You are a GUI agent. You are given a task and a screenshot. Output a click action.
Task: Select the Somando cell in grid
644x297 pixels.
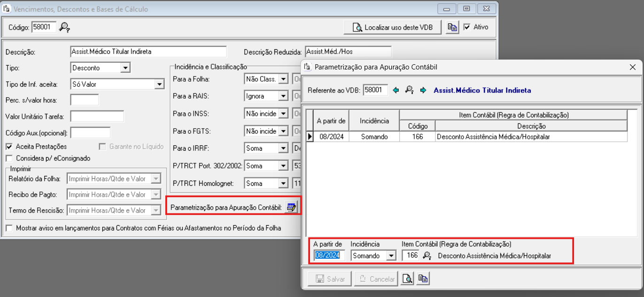point(374,137)
